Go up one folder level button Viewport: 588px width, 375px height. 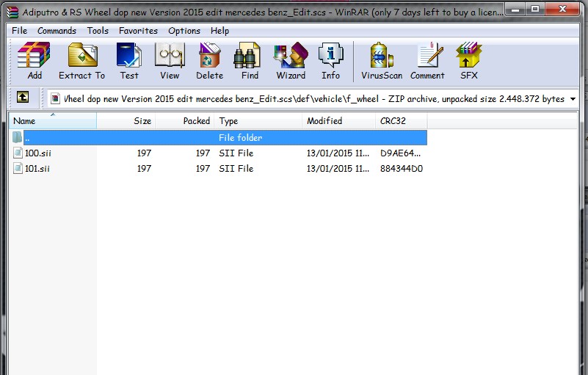[x=23, y=98]
